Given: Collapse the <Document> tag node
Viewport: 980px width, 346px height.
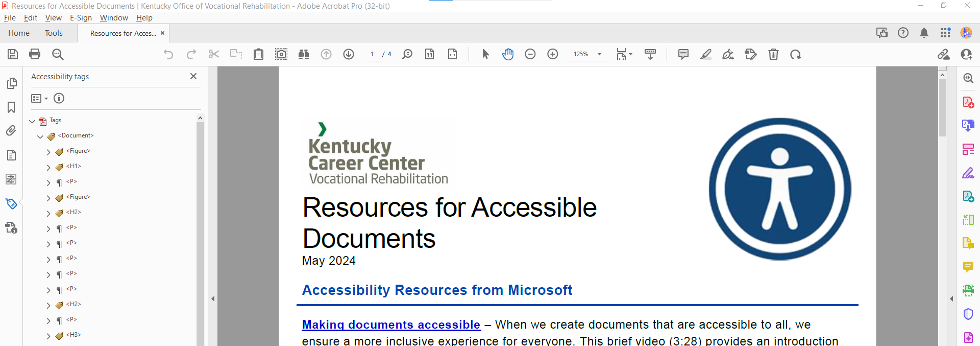Looking at the screenshot, I should tap(40, 136).
